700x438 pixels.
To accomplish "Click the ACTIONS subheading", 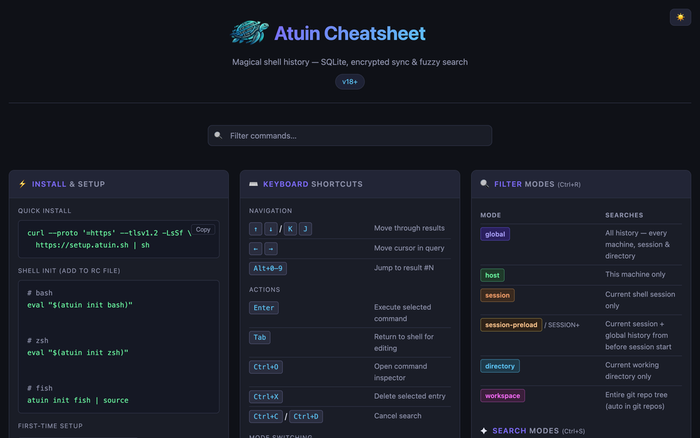I will click(265, 290).
